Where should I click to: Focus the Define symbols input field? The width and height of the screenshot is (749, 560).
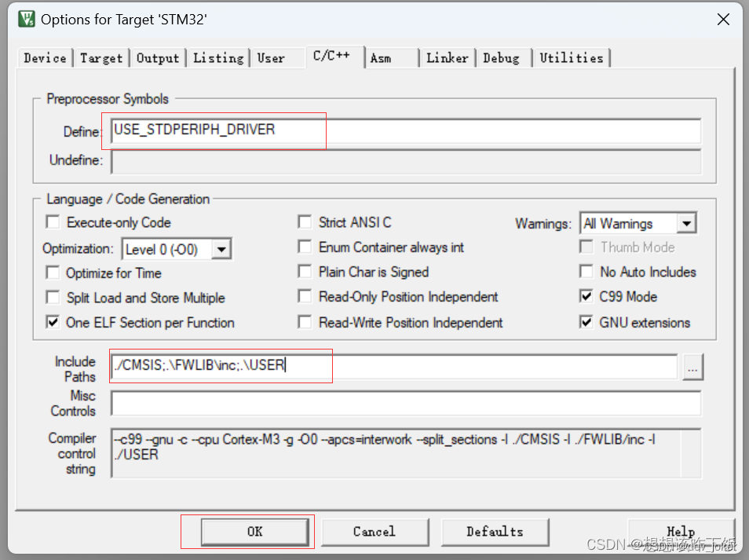[406, 130]
